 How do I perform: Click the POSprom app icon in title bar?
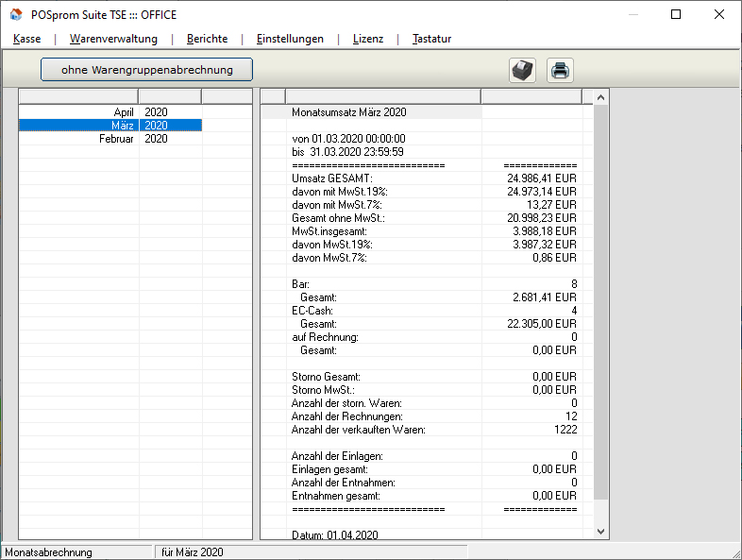16,15
